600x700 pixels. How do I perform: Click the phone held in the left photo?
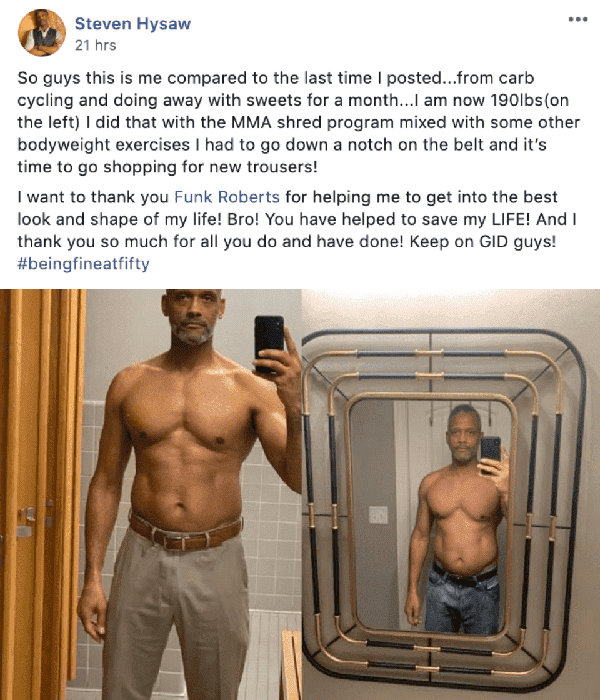pos(269,343)
